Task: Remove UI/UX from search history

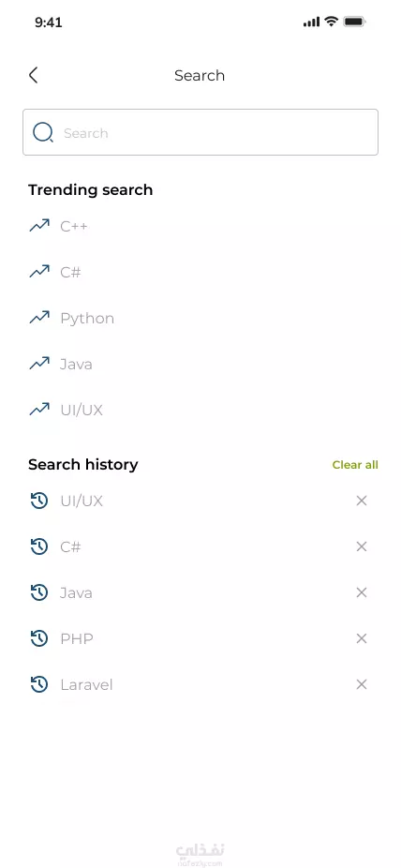Action: [x=361, y=501]
